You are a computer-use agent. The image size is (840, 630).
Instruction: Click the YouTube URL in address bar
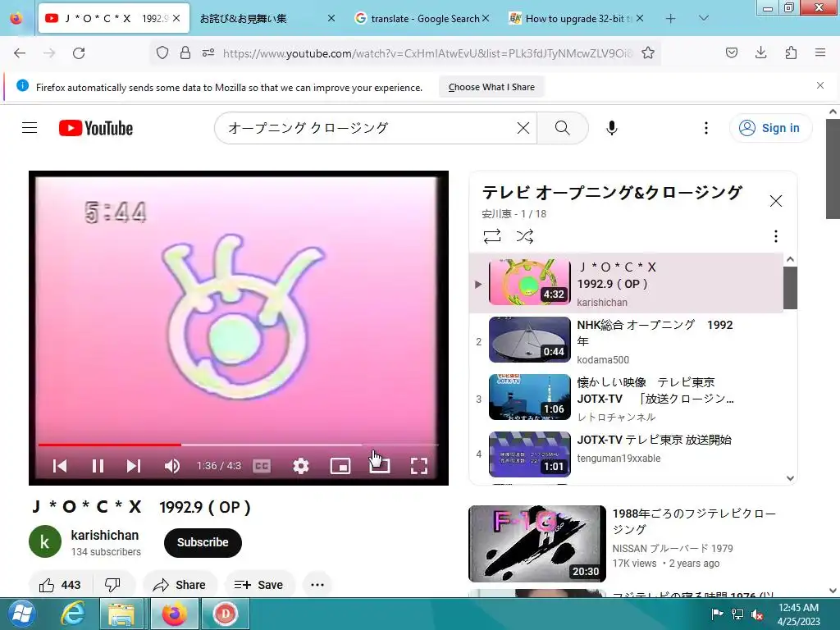pos(427,53)
